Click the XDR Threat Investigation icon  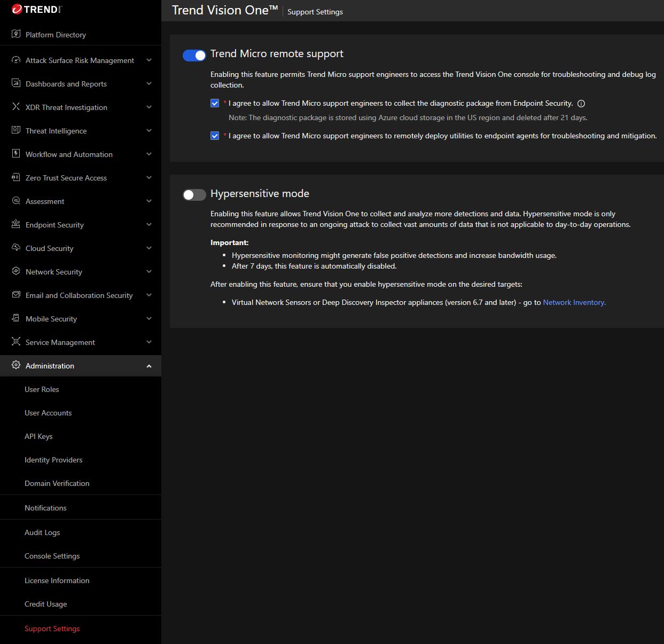click(x=16, y=107)
